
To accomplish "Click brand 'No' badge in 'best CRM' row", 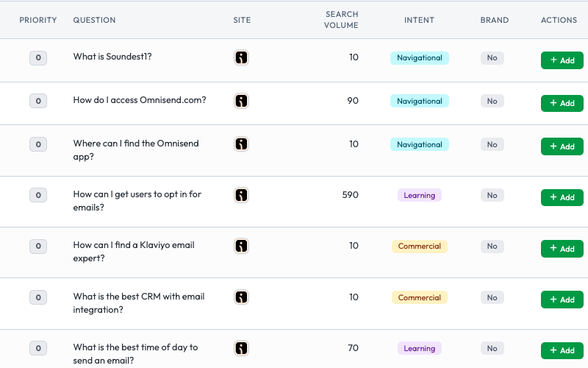I will 492,297.
